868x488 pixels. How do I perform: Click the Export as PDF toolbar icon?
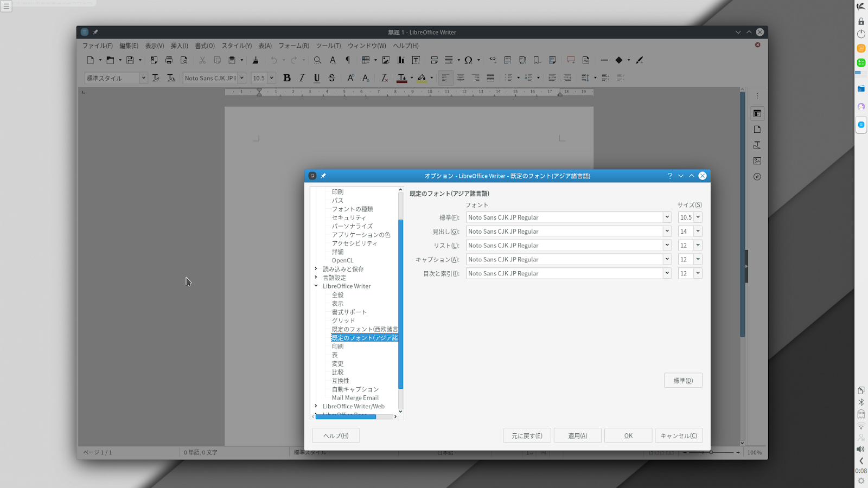pyautogui.click(x=154, y=60)
